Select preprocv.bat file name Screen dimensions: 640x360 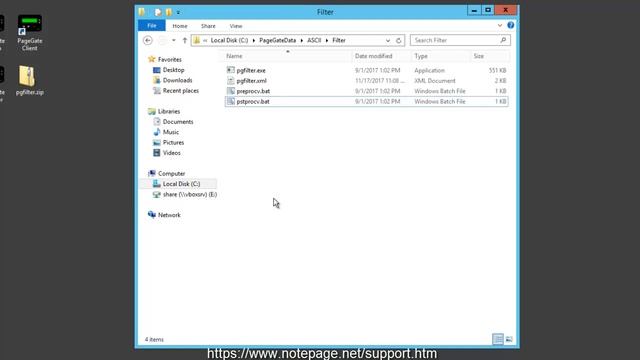tap(253, 91)
